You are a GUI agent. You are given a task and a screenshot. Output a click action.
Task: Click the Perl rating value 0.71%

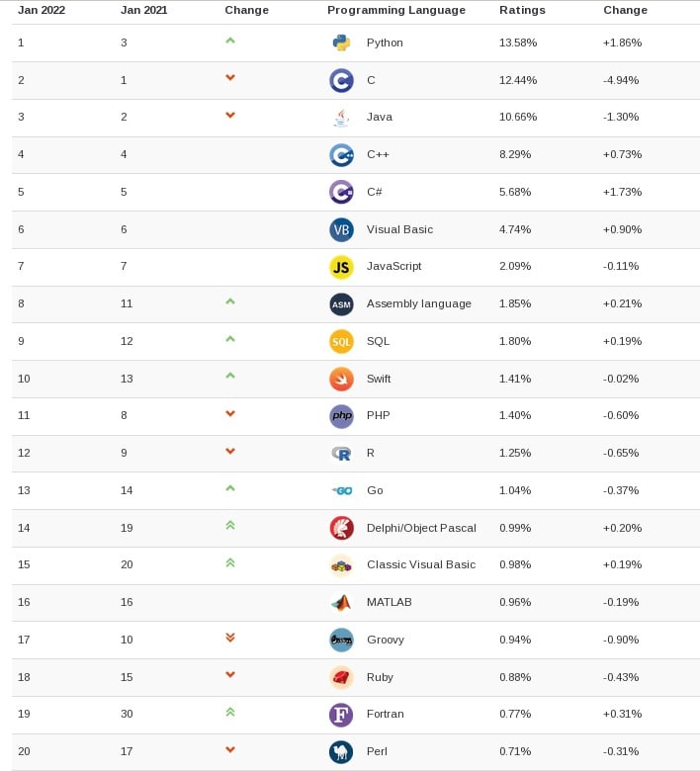515,751
